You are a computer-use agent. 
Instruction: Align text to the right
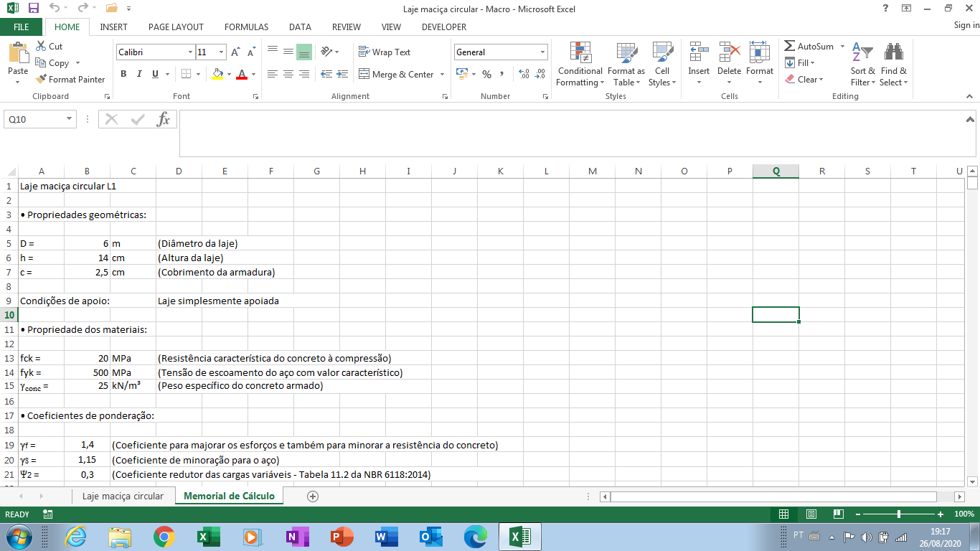point(304,74)
